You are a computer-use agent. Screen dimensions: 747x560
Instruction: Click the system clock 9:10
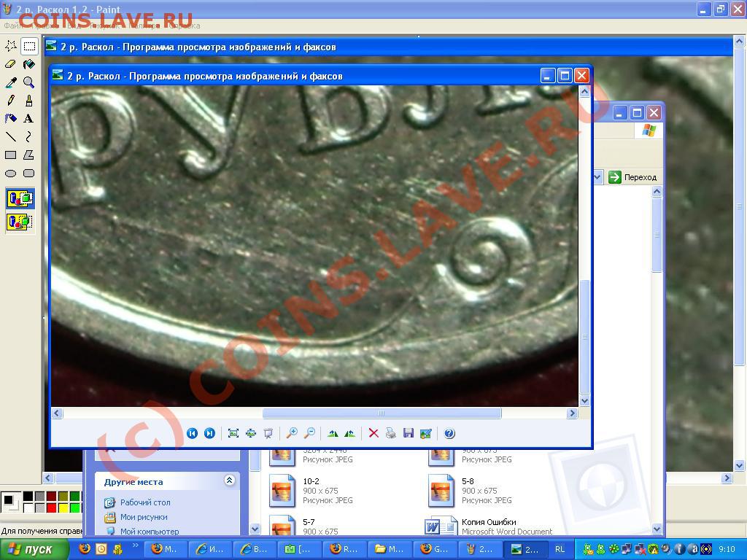pyautogui.click(x=727, y=549)
